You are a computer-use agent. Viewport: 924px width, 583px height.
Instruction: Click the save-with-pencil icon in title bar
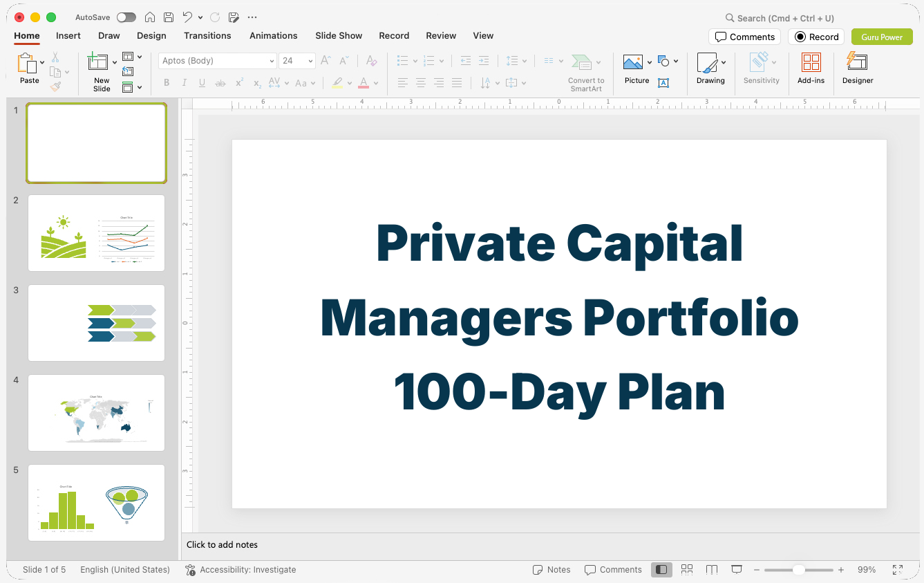(x=234, y=17)
